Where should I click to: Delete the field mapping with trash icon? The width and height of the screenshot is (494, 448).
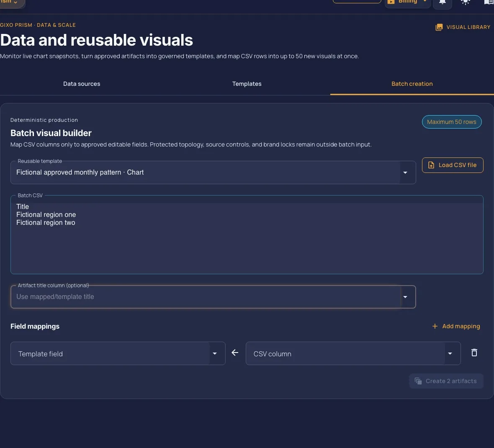pyautogui.click(x=474, y=353)
